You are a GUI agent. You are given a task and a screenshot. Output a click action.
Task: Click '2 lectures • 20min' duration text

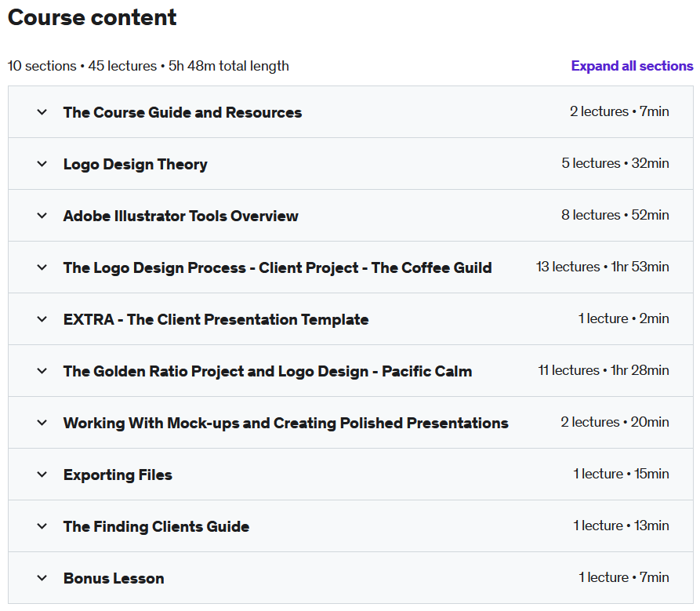click(x=615, y=423)
